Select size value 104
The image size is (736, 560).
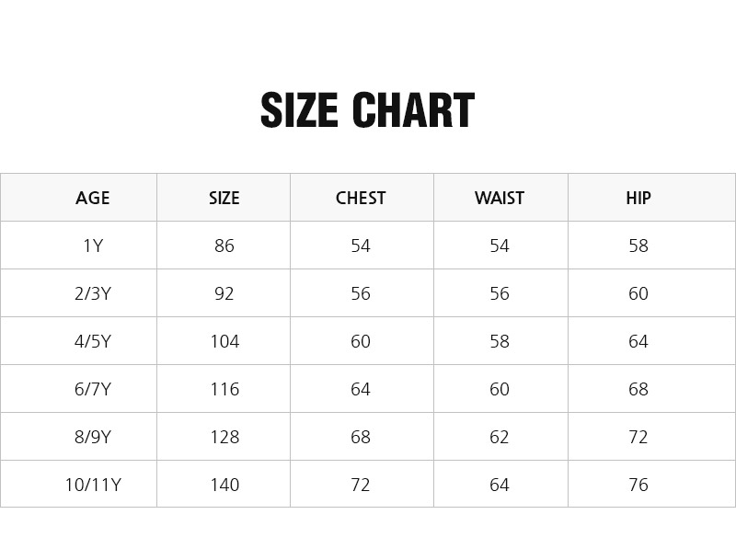tap(224, 341)
